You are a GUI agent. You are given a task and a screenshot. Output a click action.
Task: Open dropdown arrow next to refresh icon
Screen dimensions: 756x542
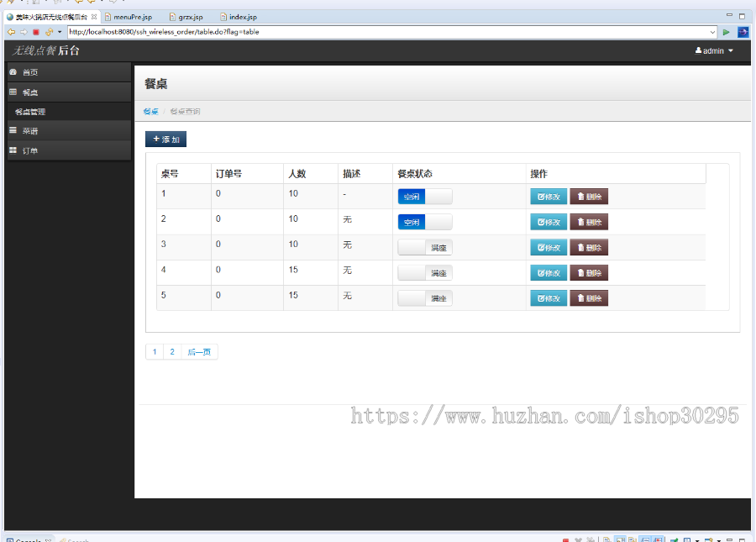60,32
